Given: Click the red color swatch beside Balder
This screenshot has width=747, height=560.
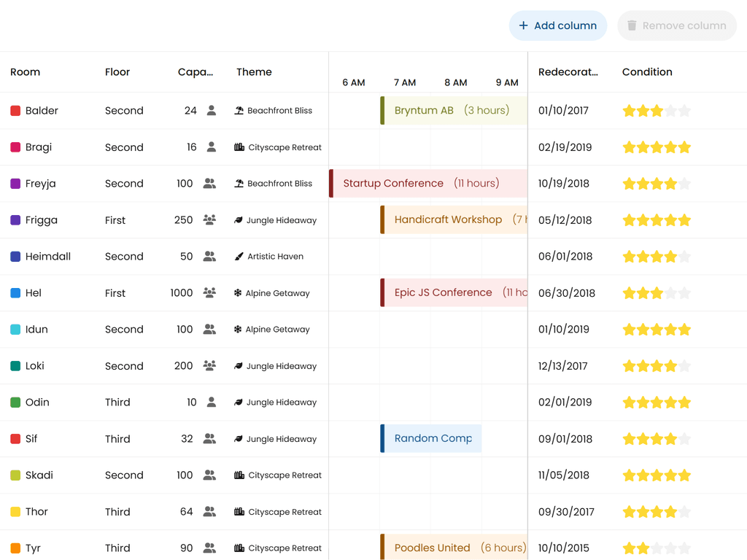Looking at the screenshot, I should coord(15,111).
